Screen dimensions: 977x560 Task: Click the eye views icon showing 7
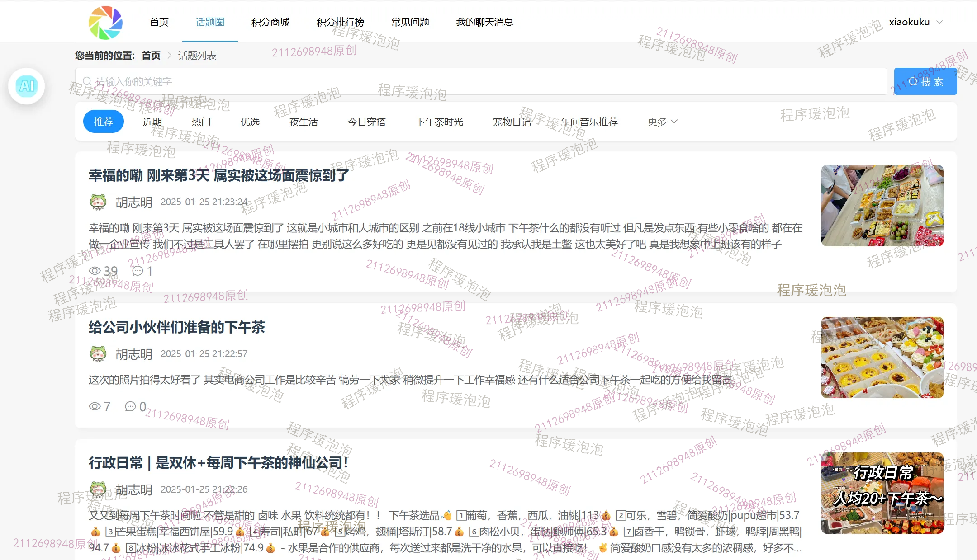pyautogui.click(x=95, y=406)
